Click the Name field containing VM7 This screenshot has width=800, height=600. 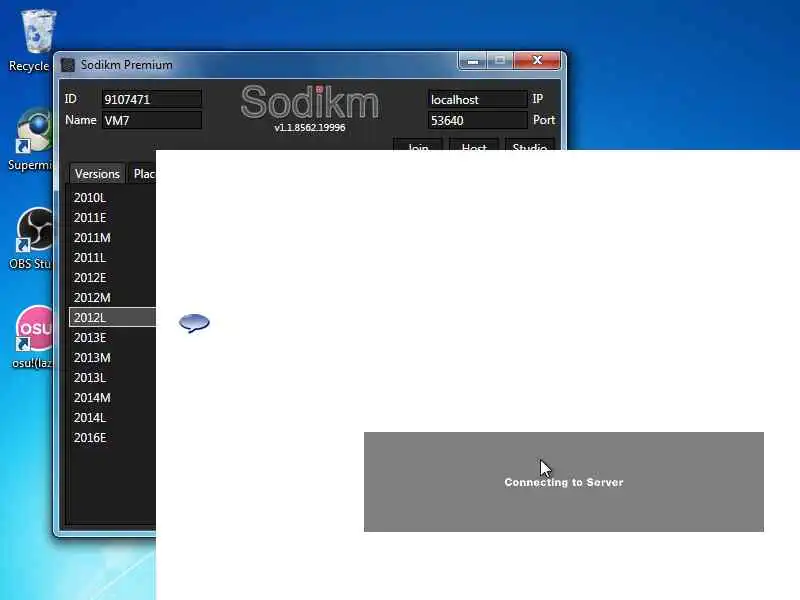[152, 120]
